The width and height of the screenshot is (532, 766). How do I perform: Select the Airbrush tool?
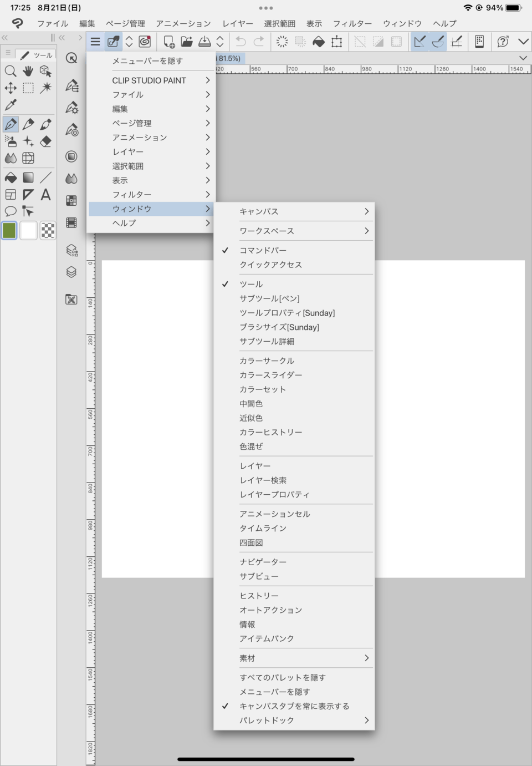click(x=11, y=141)
